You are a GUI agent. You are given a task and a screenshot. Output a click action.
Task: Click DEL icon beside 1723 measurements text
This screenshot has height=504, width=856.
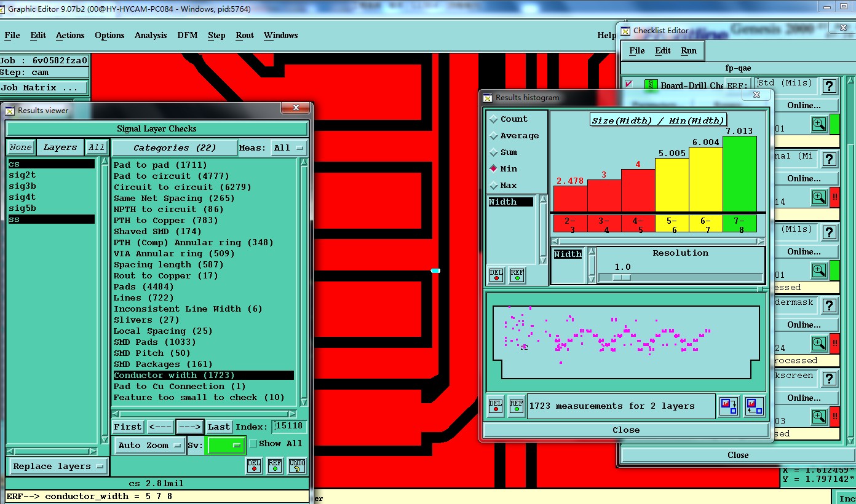click(x=496, y=406)
